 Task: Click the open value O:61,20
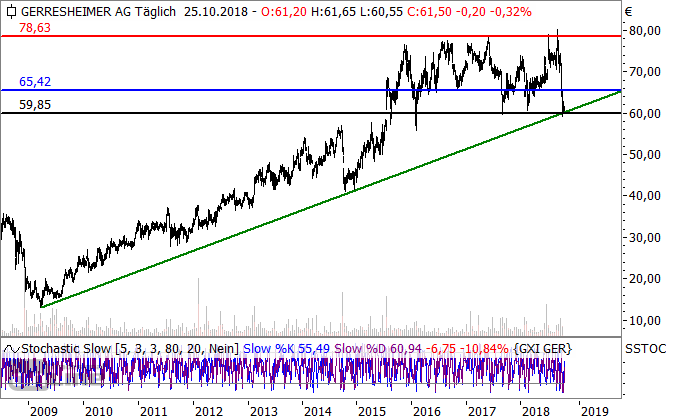284,12
